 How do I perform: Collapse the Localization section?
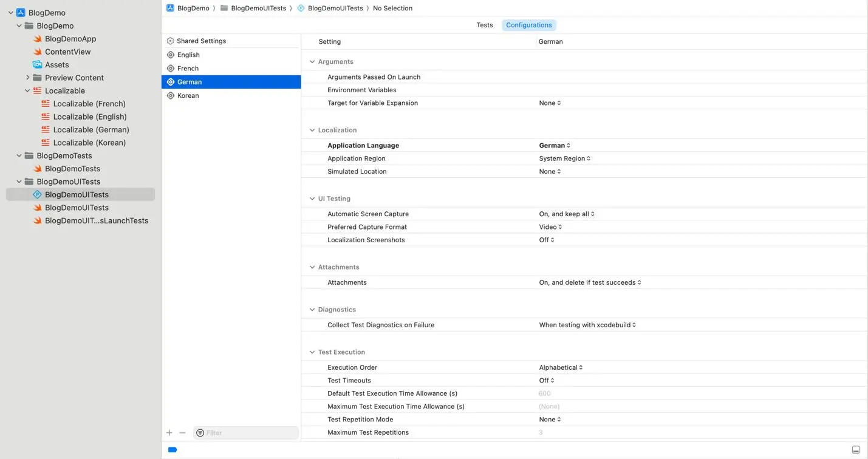[312, 131]
